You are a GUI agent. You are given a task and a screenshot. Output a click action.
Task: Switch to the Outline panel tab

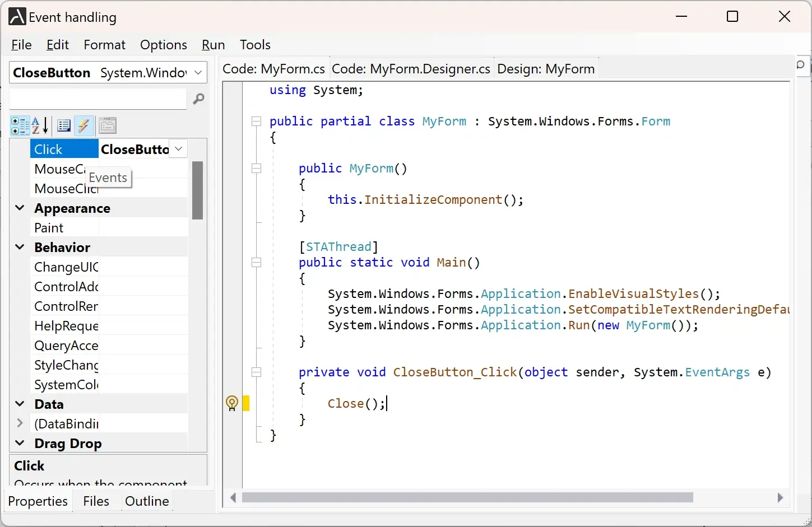pyautogui.click(x=147, y=501)
